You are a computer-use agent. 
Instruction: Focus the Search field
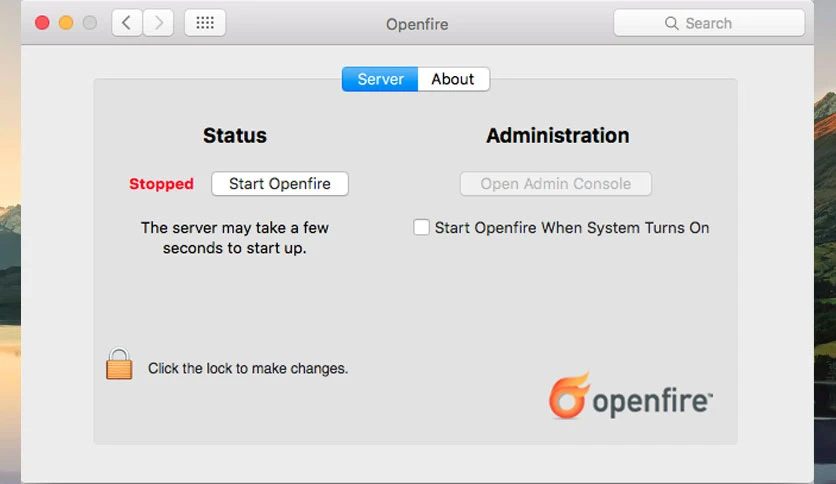pos(709,23)
